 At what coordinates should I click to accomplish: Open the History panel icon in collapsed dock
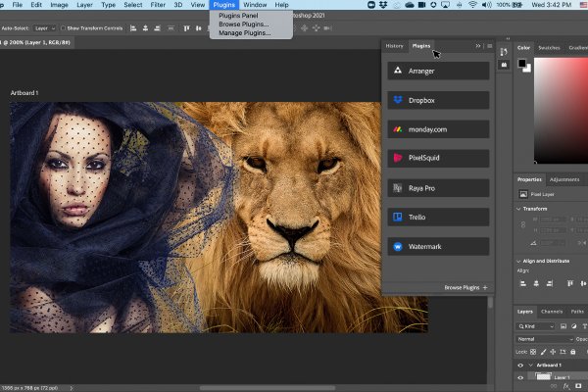(x=504, y=52)
